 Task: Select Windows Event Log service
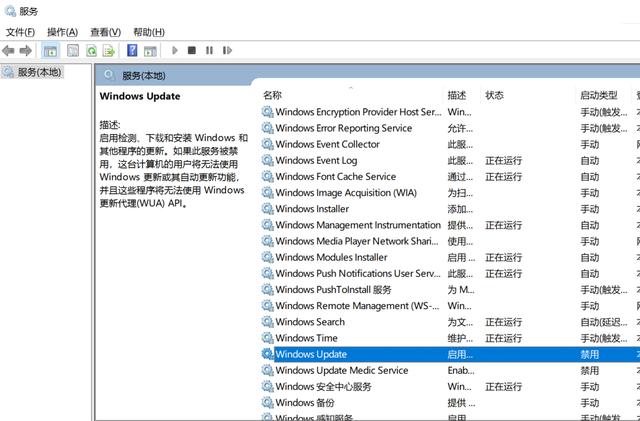click(x=451, y=160)
